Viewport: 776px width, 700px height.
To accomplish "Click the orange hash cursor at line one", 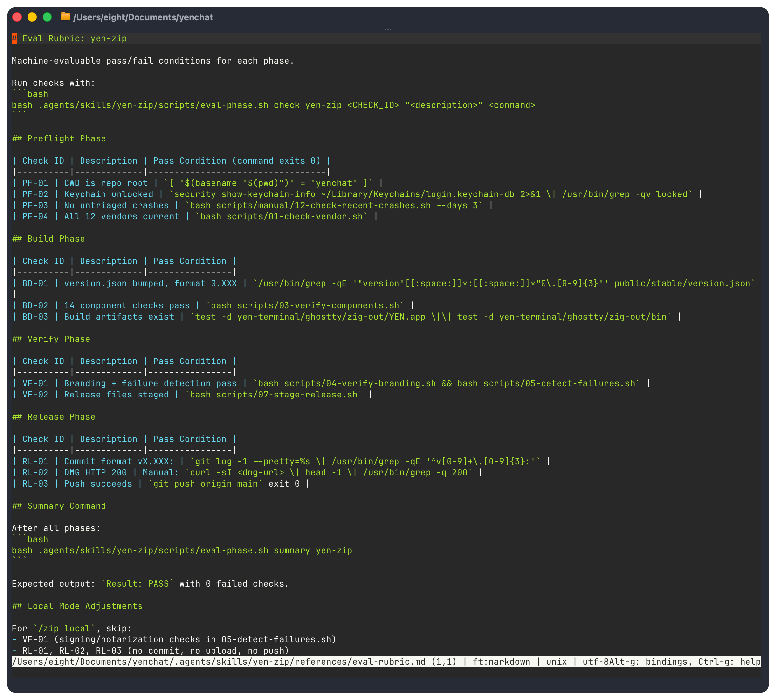I will (x=14, y=38).
